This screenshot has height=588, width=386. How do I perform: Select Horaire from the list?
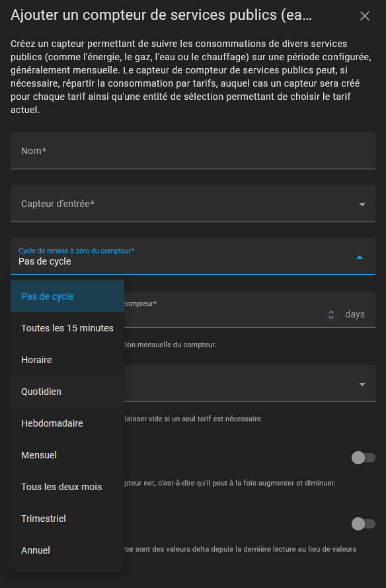[67, 360]
